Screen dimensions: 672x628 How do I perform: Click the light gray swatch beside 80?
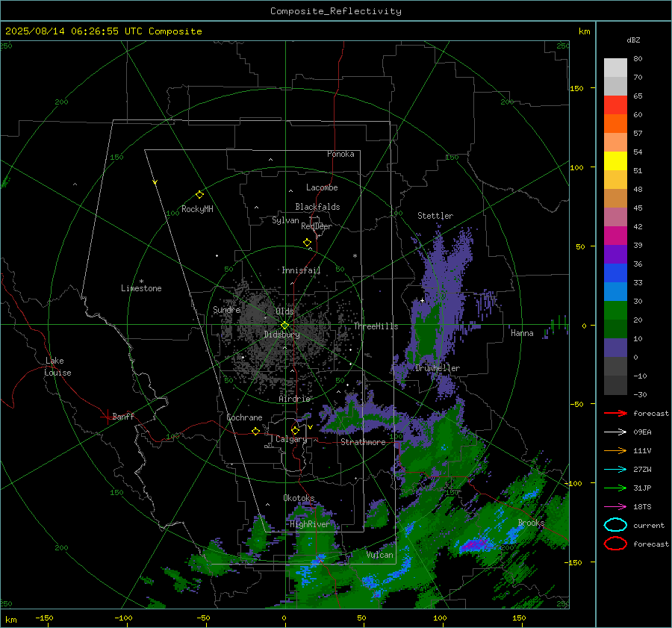coord(615,68)
